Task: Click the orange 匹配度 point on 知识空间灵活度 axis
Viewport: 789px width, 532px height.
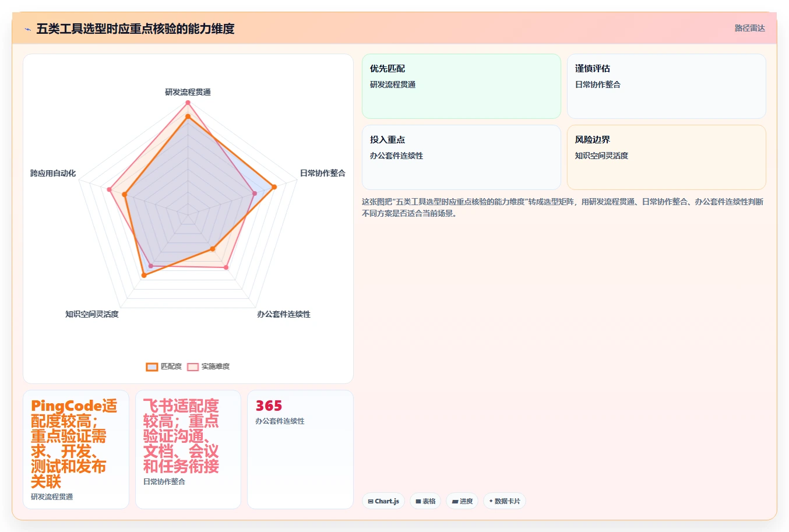Action: tap(144, 275)
